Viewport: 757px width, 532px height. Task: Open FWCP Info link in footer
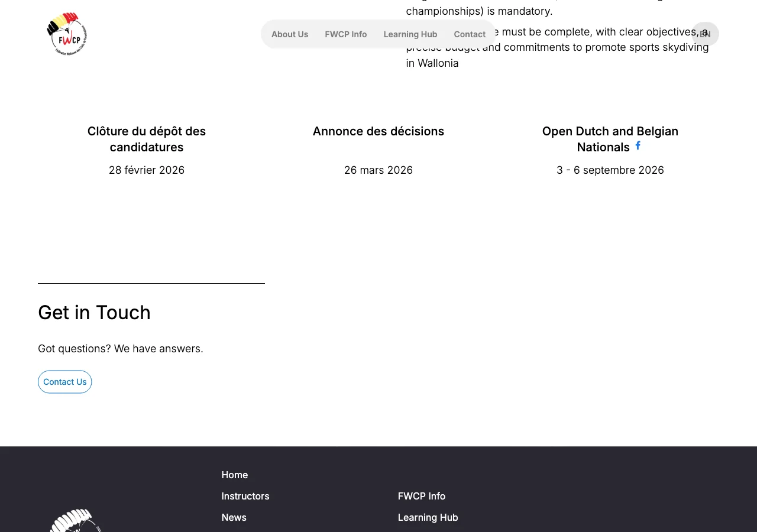(x=422, y=496)
